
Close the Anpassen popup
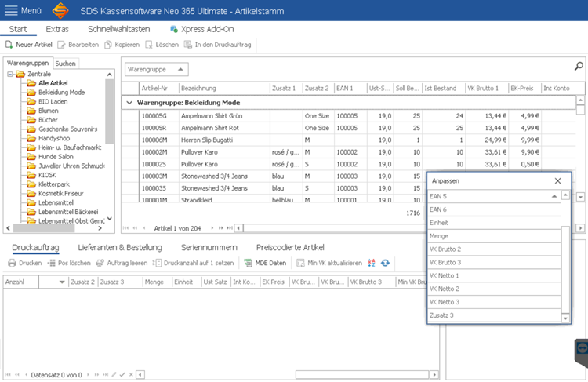click(557, 181)
